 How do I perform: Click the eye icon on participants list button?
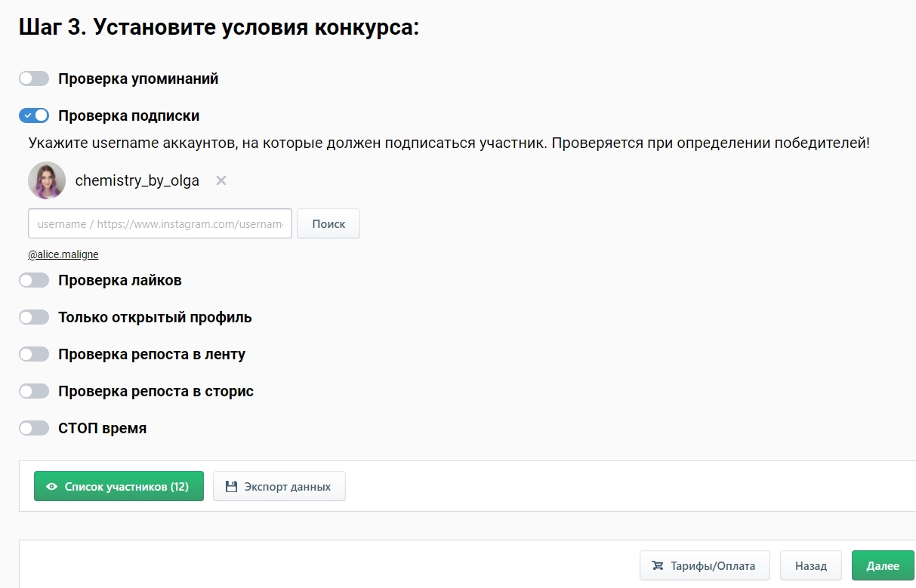[x=53, y=486]
